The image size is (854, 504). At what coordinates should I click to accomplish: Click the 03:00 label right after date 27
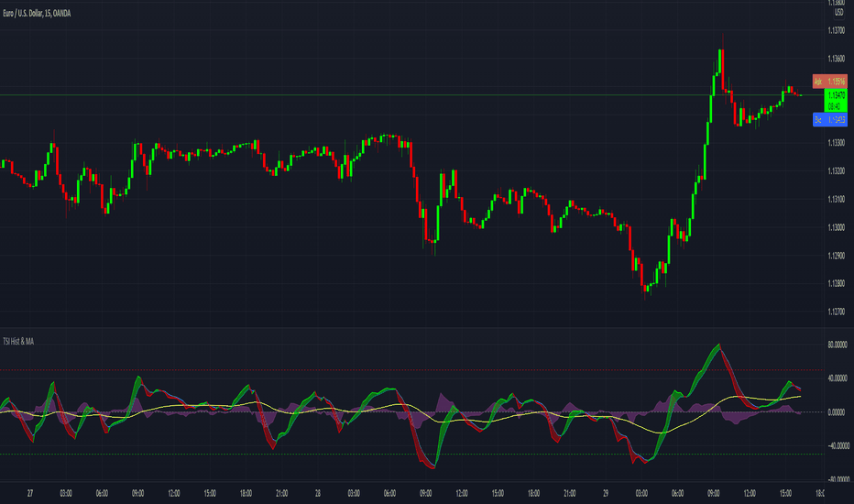(66, 494)
